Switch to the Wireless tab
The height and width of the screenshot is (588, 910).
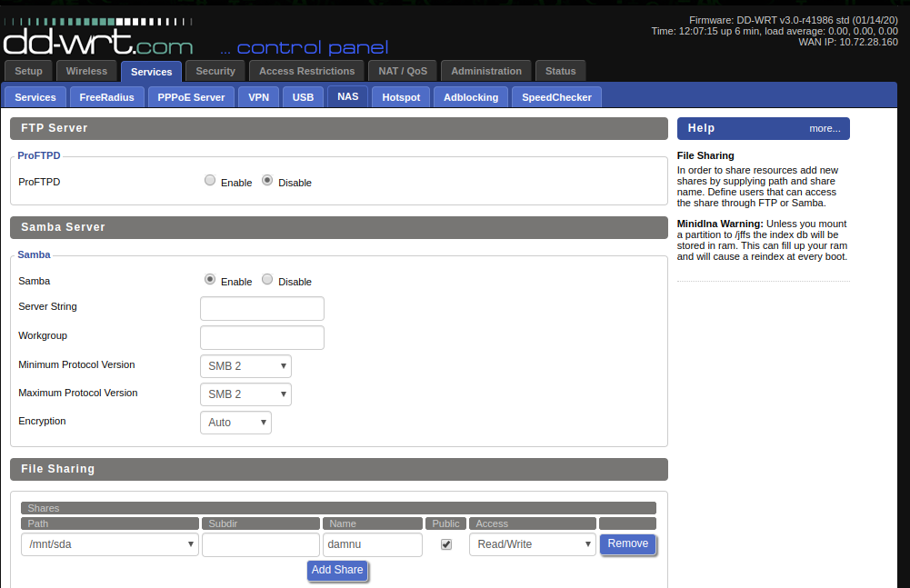click(86, 71)
